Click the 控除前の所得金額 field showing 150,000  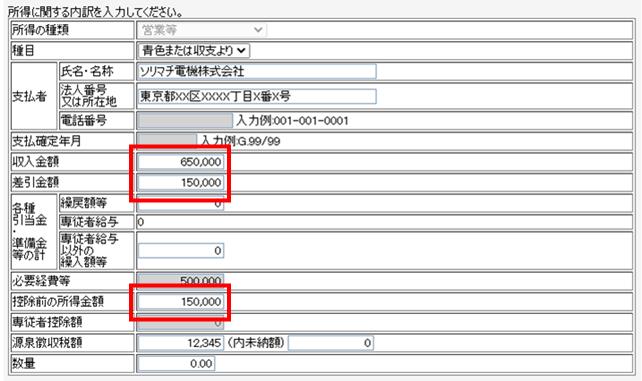coord(181,302)
